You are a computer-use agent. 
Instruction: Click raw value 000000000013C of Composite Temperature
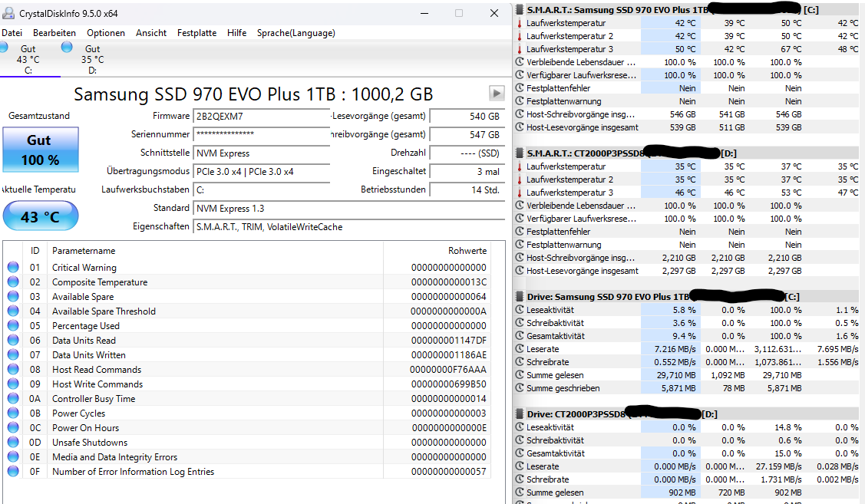tap(448, 282)
